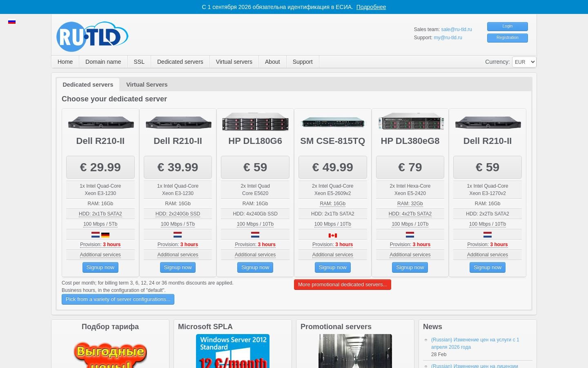This screenshot has height=368, width=588.
Task: Click the HDD: 2x240Gb SSD spec line
Action: pyautogui.click(x=178, y=214)
